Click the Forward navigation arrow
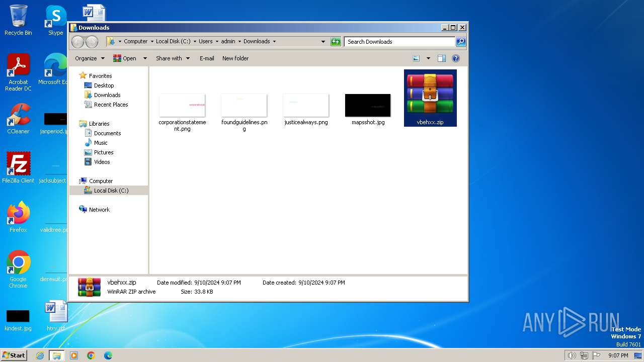 [92, 42]
